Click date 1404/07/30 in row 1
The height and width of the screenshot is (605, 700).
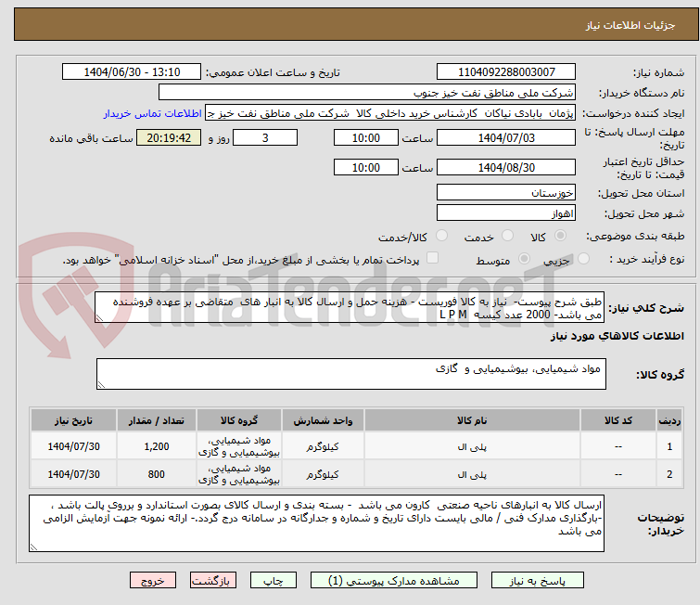pyautogui.click(x=73, y=446)
